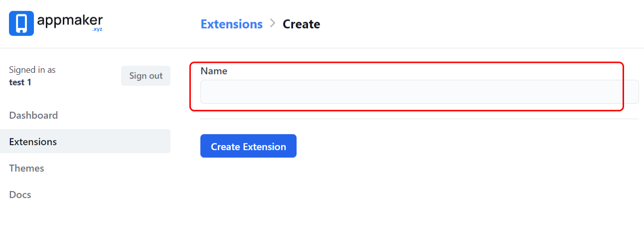Screen dimensions: 644x232
Task: Click the appmaker wordmark text
Action: click(x=70, y=20)
